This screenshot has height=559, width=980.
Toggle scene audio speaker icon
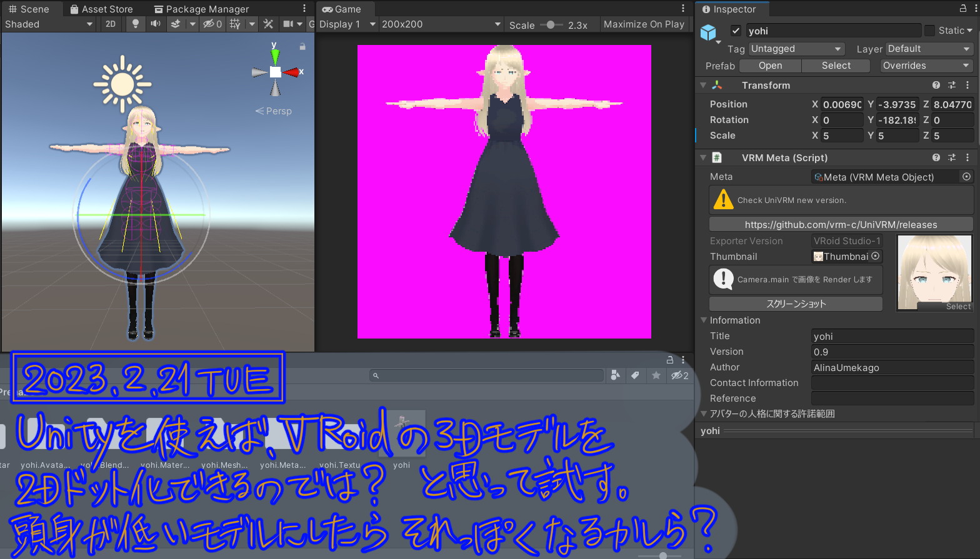coord(155,24)
